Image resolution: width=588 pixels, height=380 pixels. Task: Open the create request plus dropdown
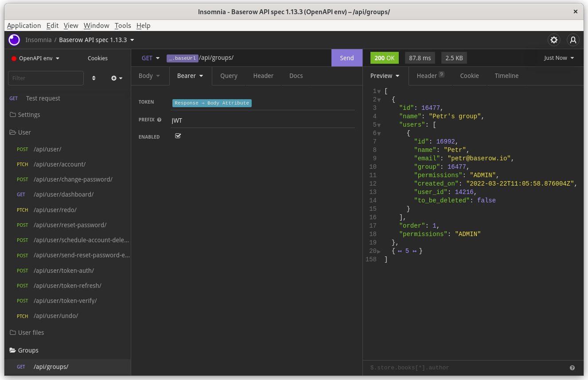(x=117, y=78)
